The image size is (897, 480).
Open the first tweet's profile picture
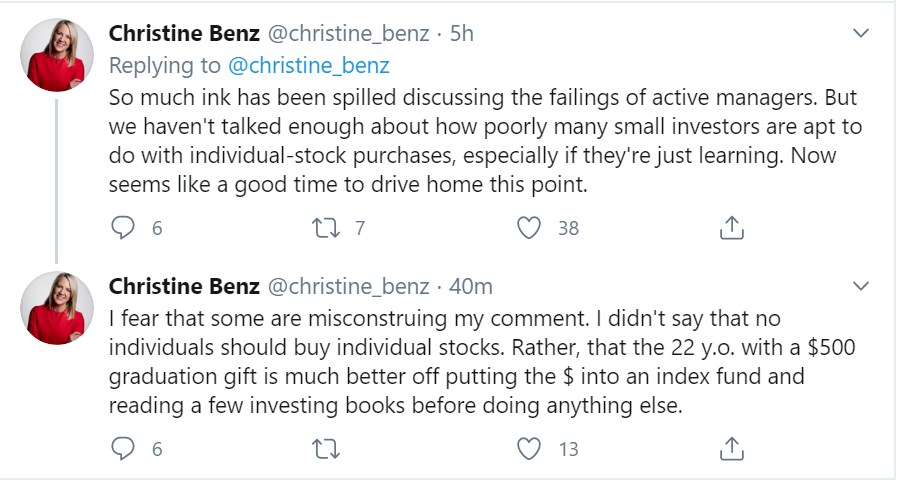(57, 56)
